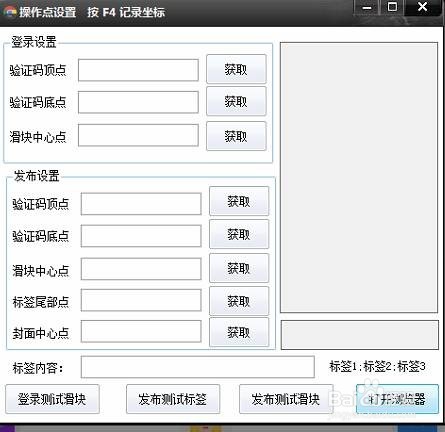Click the 标签尾部点 label

41,302
